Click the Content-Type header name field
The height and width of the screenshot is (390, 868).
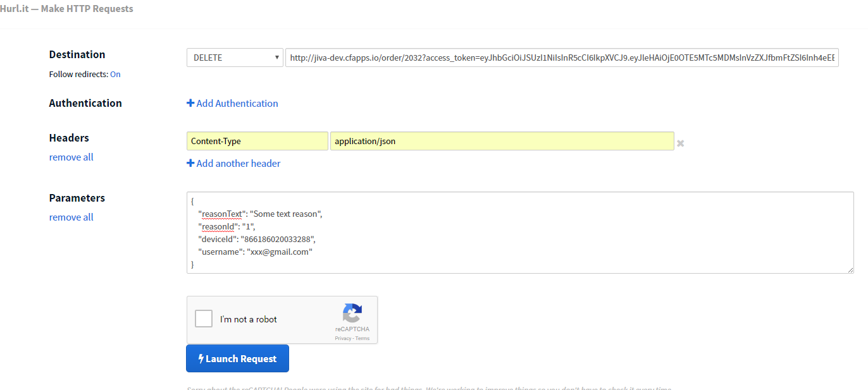pos(257,141)
